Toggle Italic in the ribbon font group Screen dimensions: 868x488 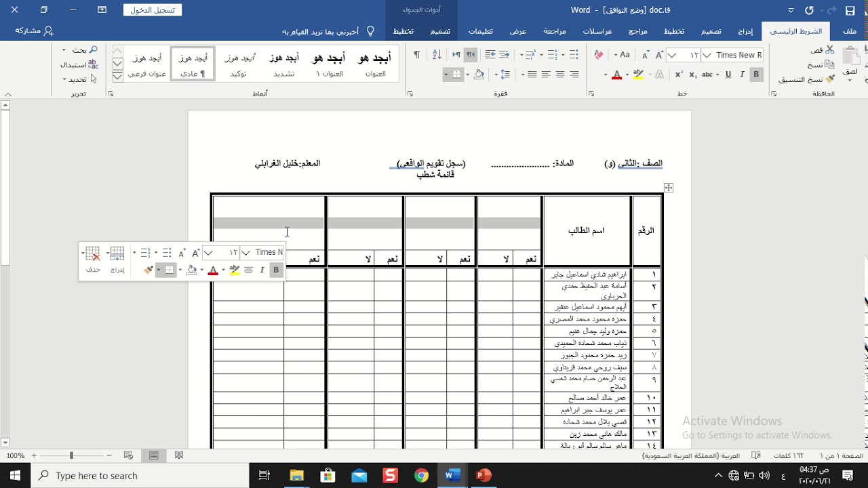(x=743, y=75)
